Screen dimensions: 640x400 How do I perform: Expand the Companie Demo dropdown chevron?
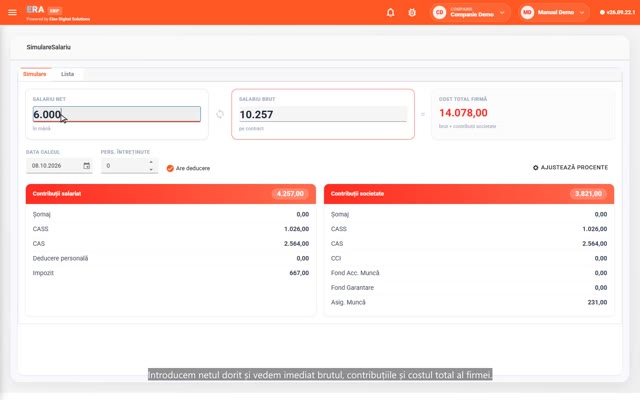(x=502, y=13)
